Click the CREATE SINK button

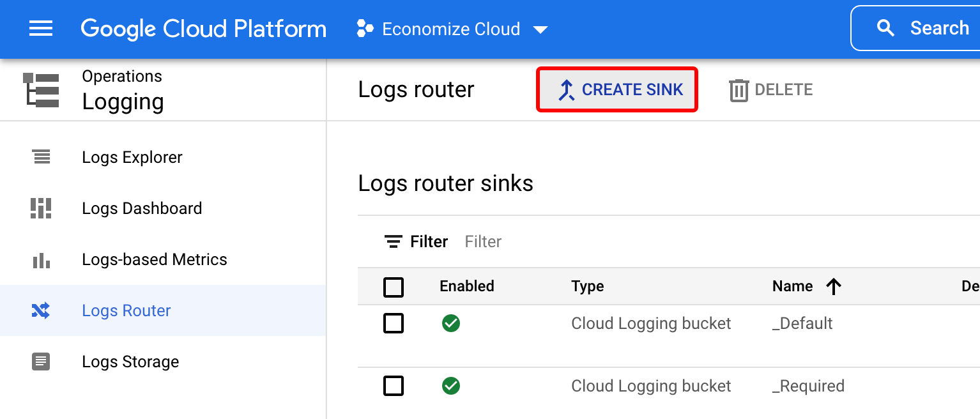coord(616,89)
